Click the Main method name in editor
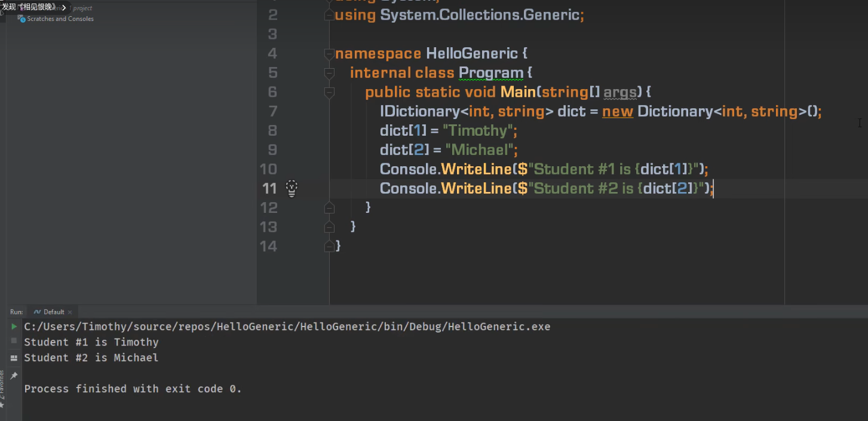This screenshot has height=421, width=868. coord(518,92)
